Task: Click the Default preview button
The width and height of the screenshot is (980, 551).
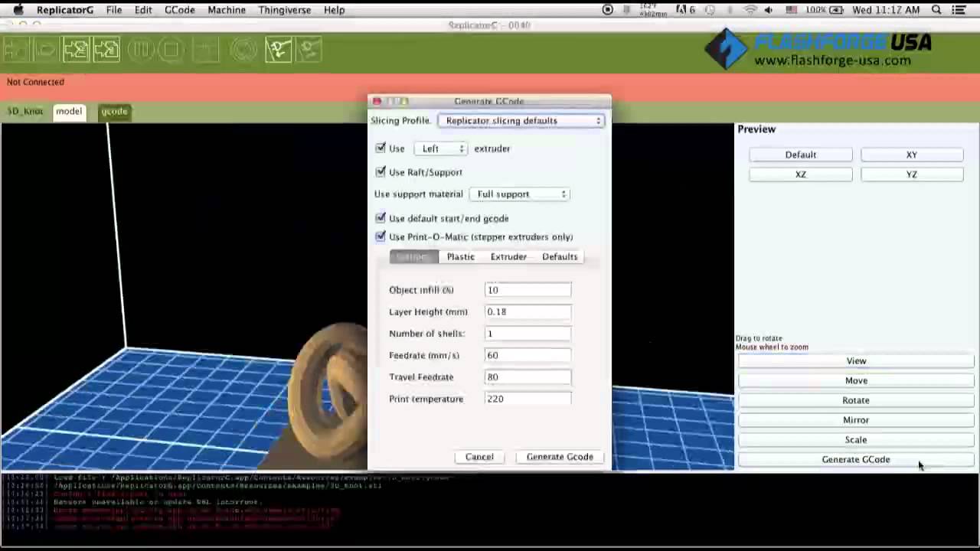Action: pyautogui.click(x=801, y=155)
